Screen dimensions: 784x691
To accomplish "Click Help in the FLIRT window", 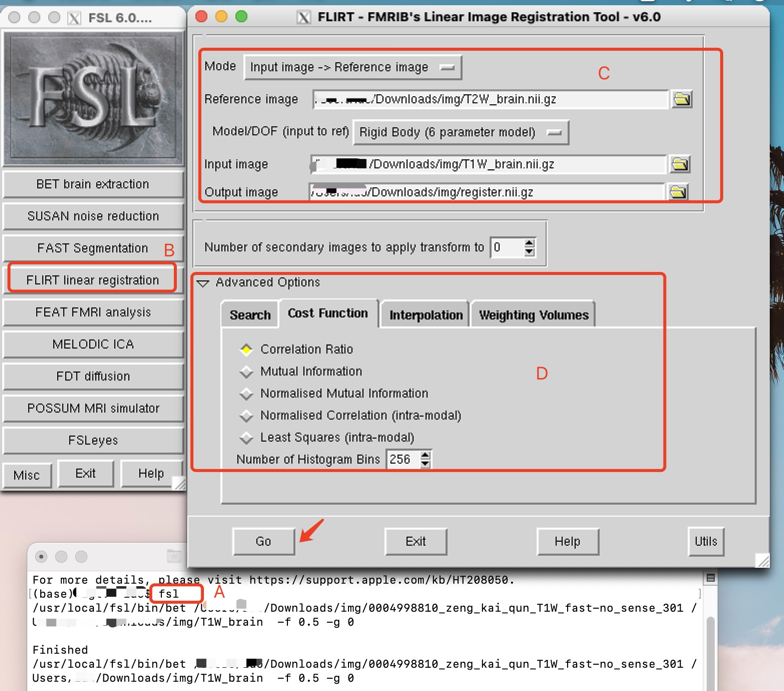I will point(568,542).
